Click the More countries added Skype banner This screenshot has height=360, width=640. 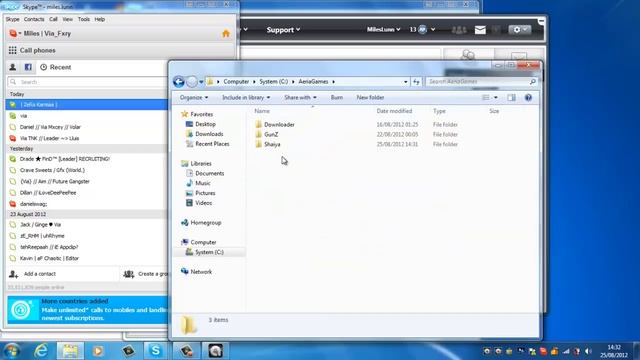[x=88, y=309]
